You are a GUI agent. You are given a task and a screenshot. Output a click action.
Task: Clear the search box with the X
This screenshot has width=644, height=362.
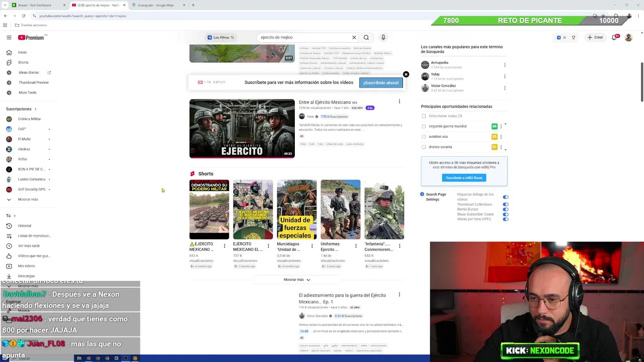(354, 38)
